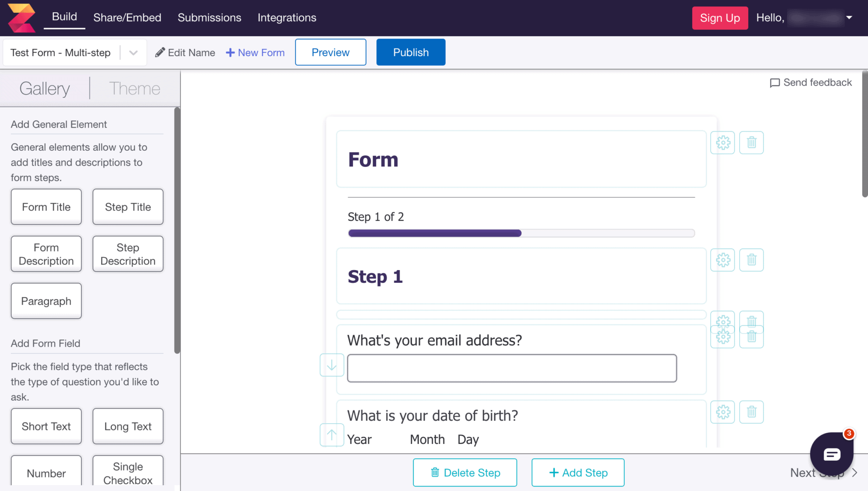The width and height of the screenshot is (868, 491).
Task: Click the app logo in the top left
Action: (x=21, y=18)
